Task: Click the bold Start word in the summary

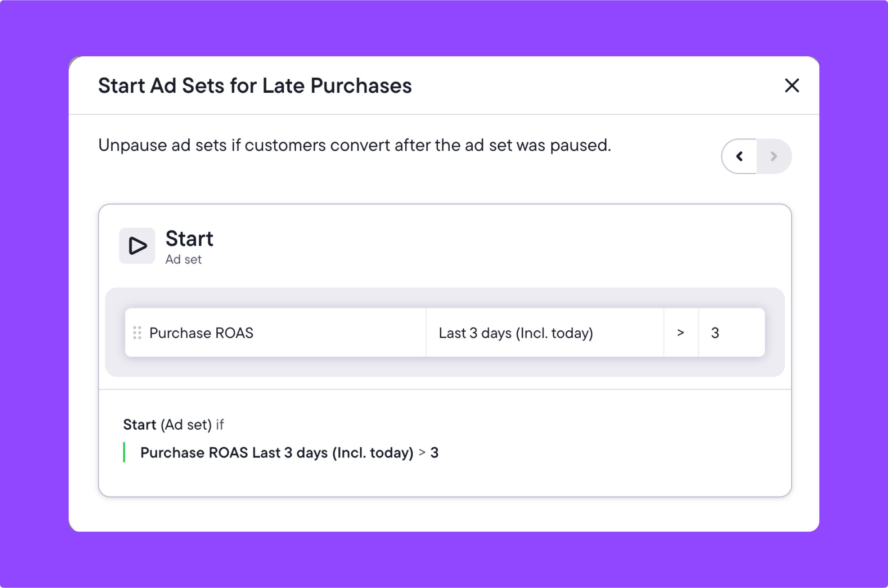Action: [139, 425]
